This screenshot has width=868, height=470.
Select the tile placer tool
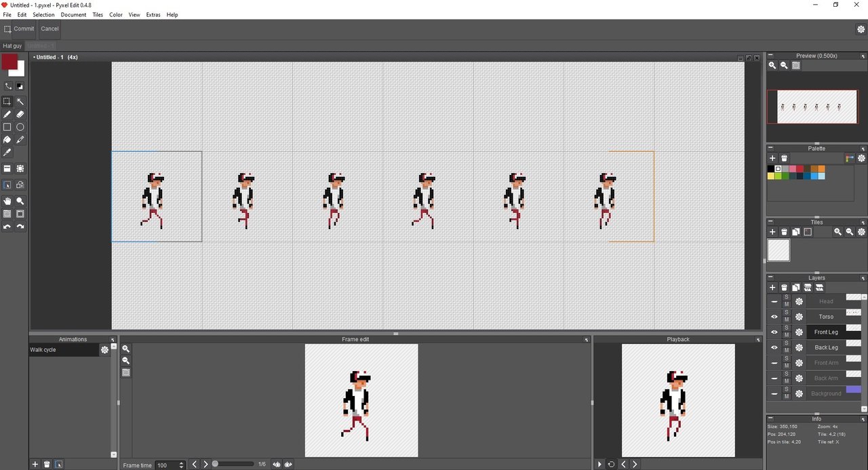point(7,169)
